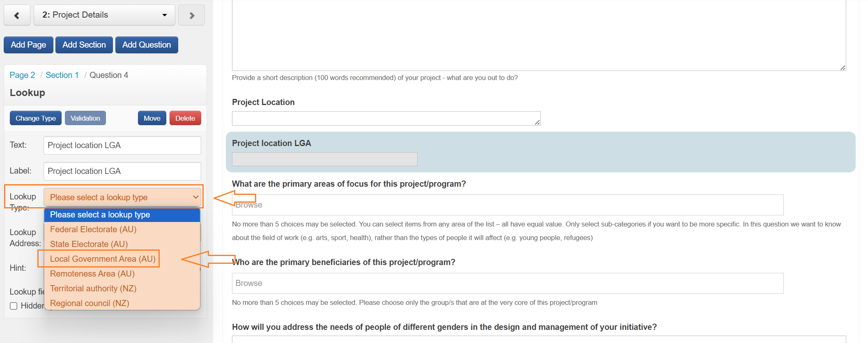This screenshot has height=343, width=868.
Task: Click the Add Page button
Action: (28, 45)
